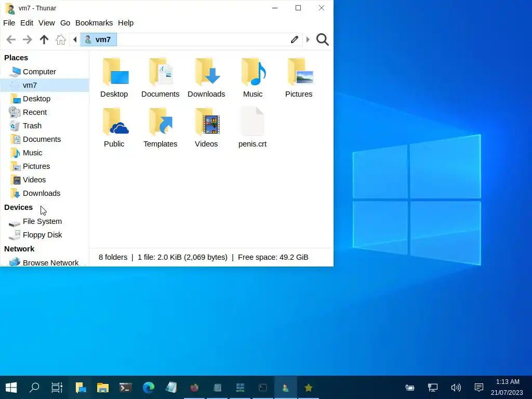This screenshot has width=532, height=399.
Task: Open the Bookmarks menu
Action: (94, 23)
